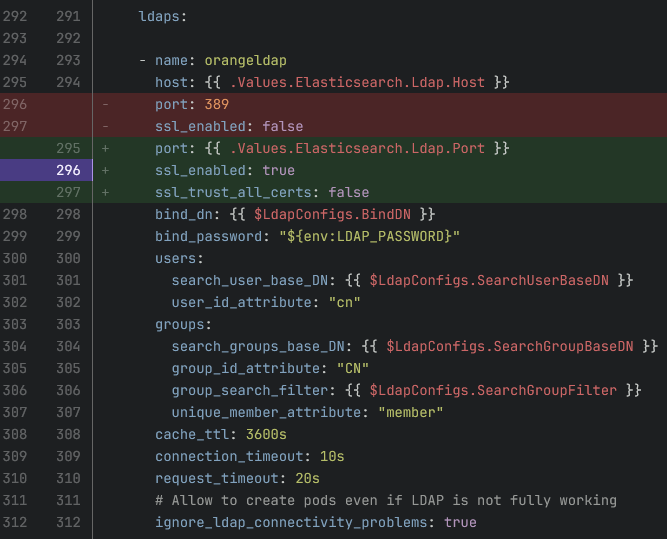Click old line number 292 in the gutter

click(15, 16)
